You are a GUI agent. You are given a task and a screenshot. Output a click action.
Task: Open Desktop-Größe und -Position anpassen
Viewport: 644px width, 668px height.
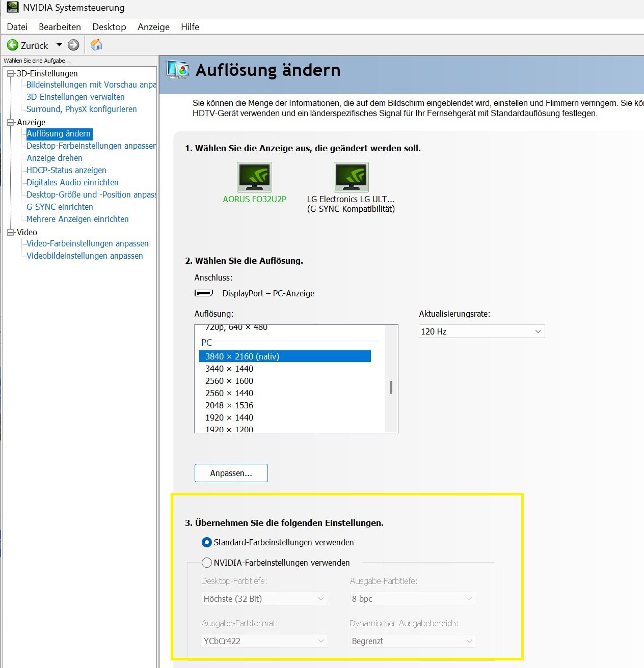(x=91, y=195)
